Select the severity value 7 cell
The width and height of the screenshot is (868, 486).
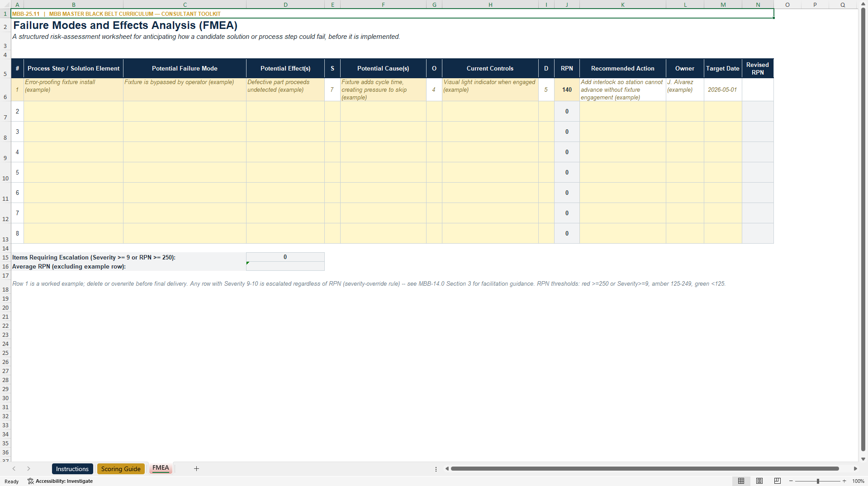(332, 90)
